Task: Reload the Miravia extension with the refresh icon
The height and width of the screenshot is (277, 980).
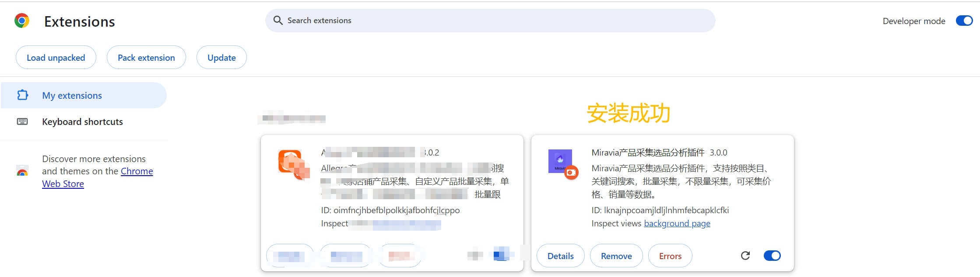Action: (745, 256)
